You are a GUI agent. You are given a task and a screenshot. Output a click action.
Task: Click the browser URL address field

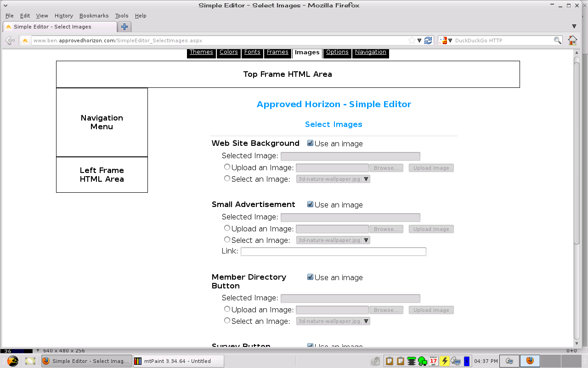tap(220, 40)
